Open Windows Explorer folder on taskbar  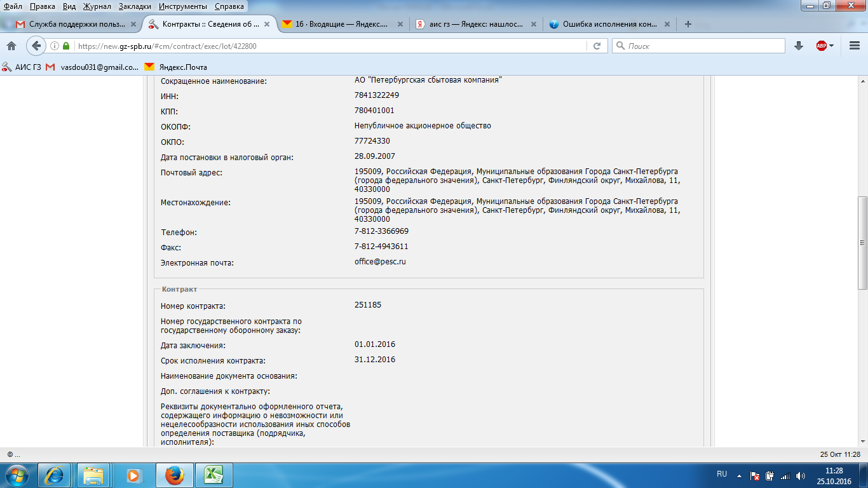(94, 475)
